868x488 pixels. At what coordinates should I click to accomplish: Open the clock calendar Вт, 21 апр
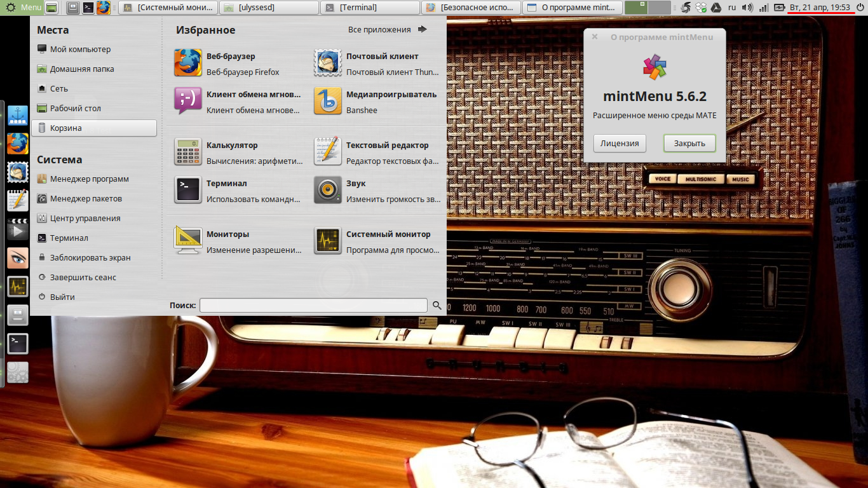pyautogui.click(x=820, y=8)
